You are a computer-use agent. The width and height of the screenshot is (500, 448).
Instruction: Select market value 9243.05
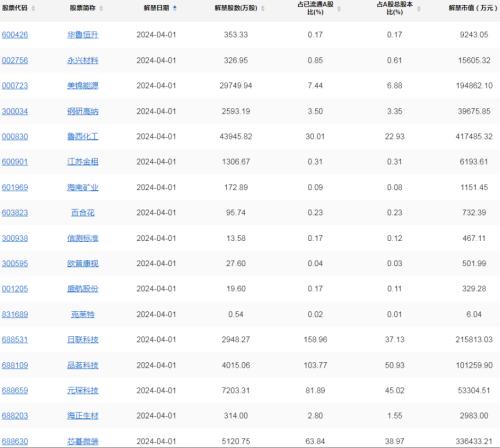pos(474,35)
